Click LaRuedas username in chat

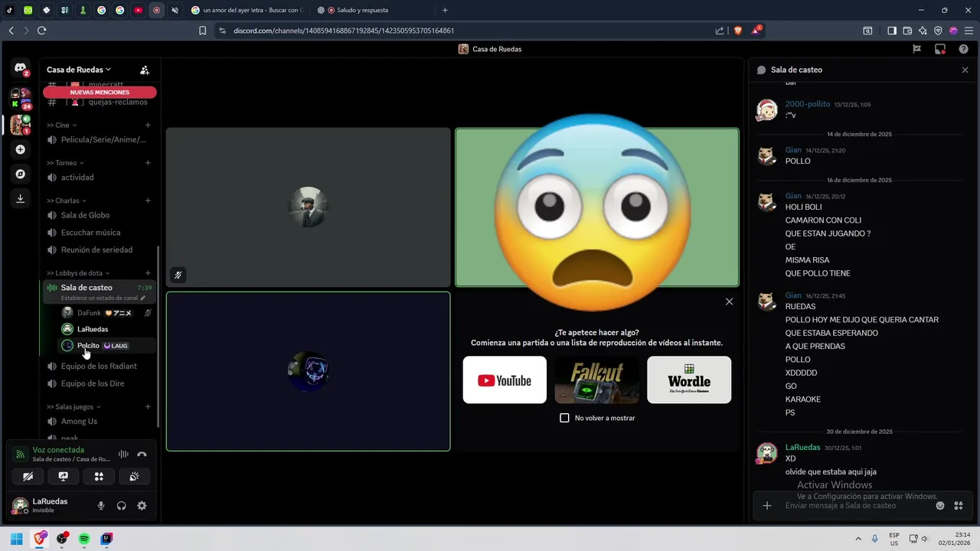(x=802, y=447)
